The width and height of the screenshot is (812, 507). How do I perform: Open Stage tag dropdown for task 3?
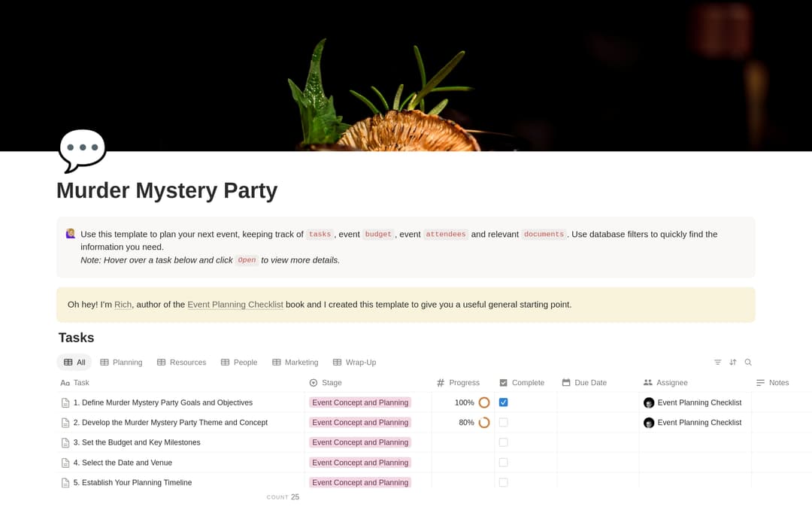[x=360, y=442]
